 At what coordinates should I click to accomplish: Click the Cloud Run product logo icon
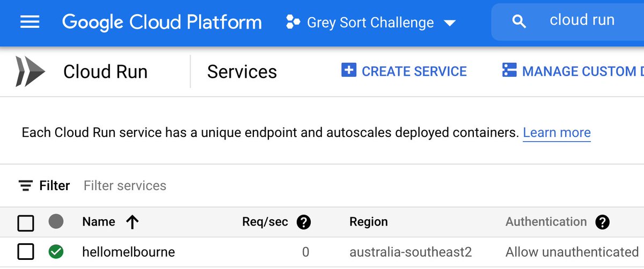[x=30, y=71]
